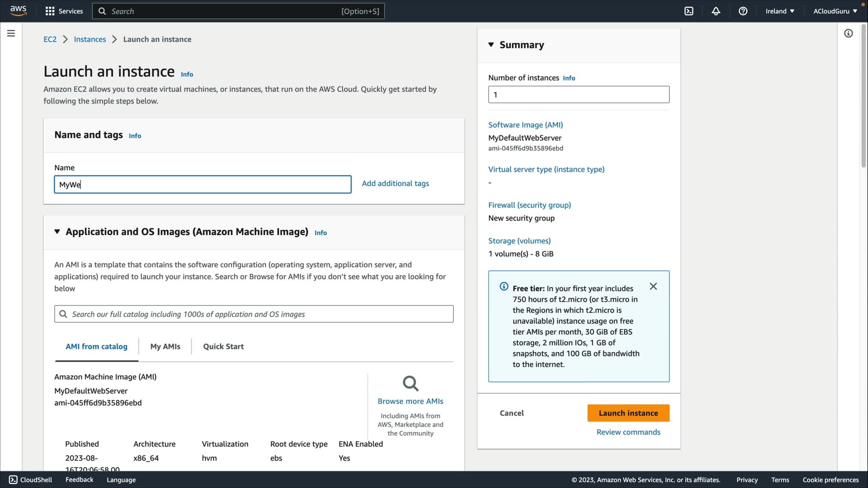
Task: Switch to the My AMIs tab
Action: [x=165, y=347]
